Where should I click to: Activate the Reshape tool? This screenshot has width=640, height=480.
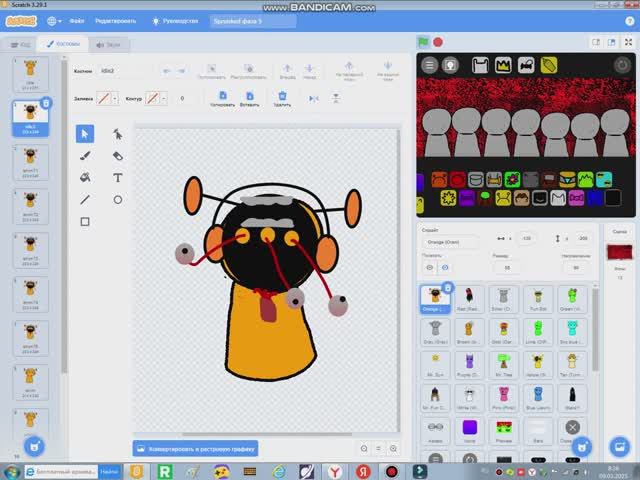117,134
